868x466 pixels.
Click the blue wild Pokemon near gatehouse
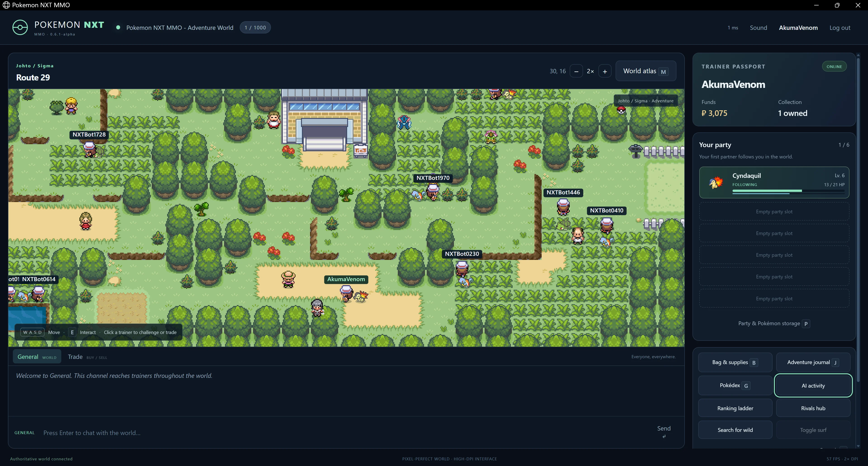click(x=404, y=122)
